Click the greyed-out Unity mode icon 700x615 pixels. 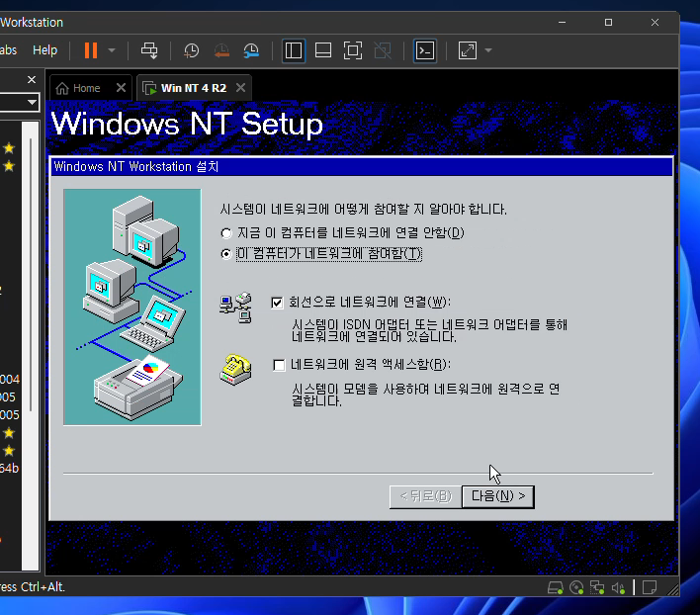tap(383, 50)
